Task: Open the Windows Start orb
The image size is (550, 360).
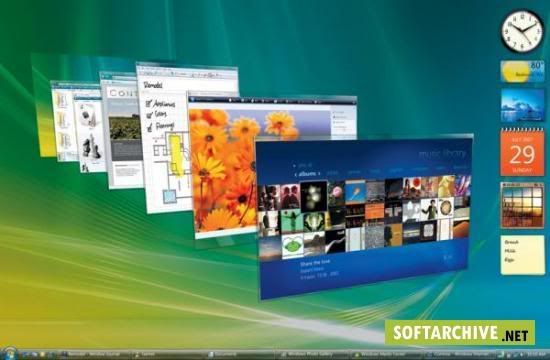Action: [10, 353]
